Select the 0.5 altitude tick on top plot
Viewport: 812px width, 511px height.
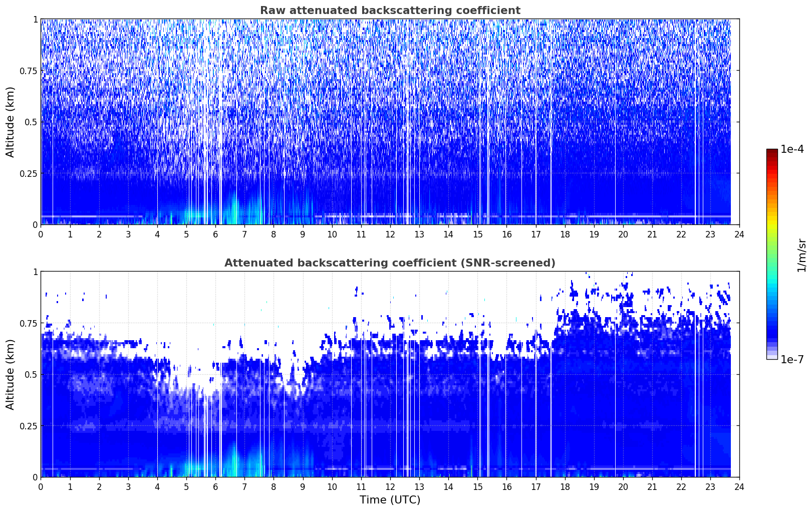point(32,122)
